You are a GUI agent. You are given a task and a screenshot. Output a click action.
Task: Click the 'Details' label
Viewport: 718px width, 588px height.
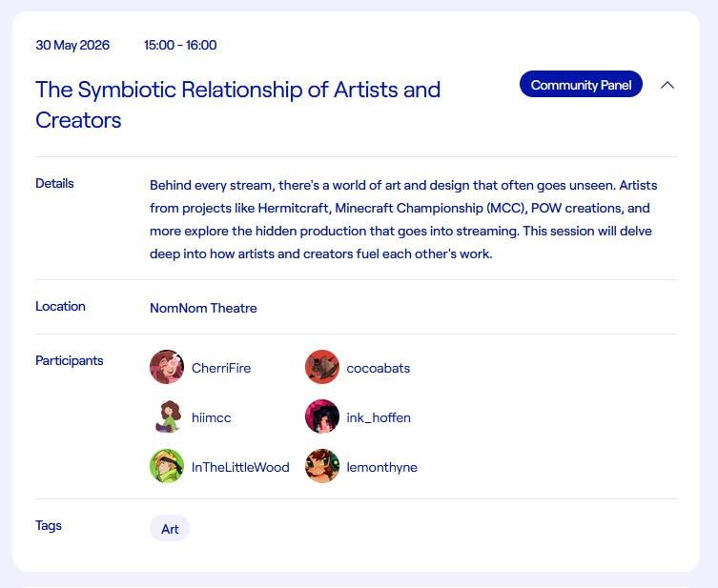click(x=54, y=183)
